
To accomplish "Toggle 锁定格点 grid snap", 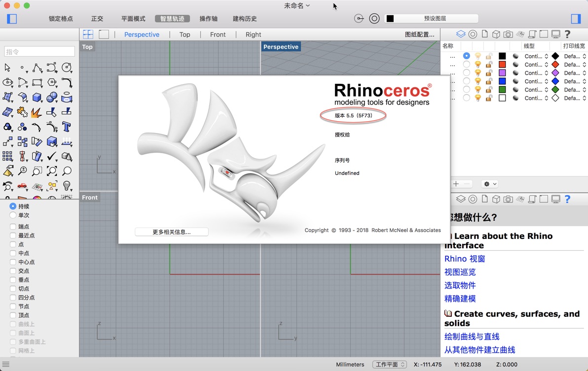I will (61, 19).
